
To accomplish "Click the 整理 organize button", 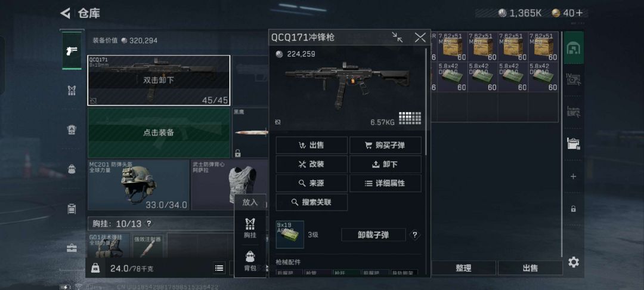I will (463, 269).
